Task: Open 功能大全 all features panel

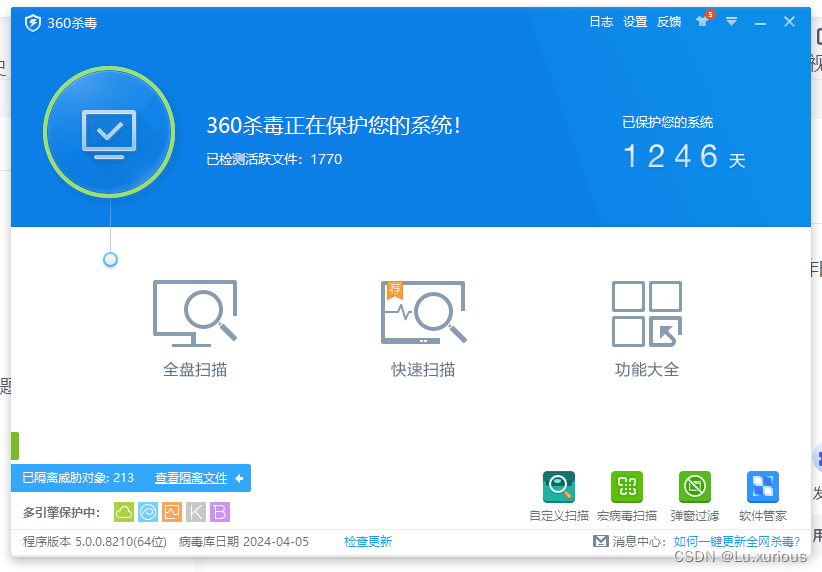Action: click(647, 327)
